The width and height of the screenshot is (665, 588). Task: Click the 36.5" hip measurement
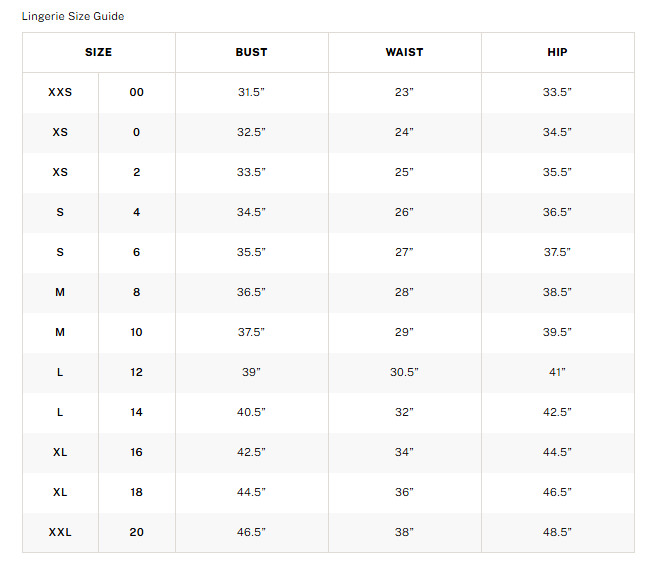pos(557,212)
